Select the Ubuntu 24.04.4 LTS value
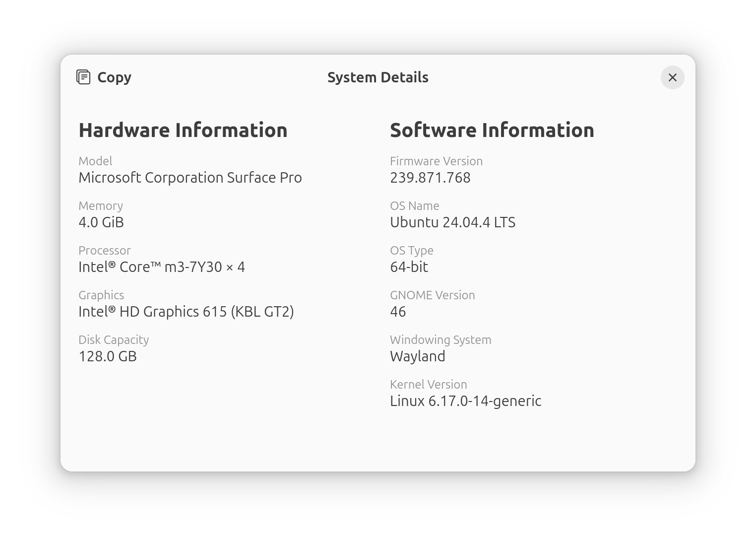The width and height of the screenshot is (756, 538). click(x=452, y=222)
